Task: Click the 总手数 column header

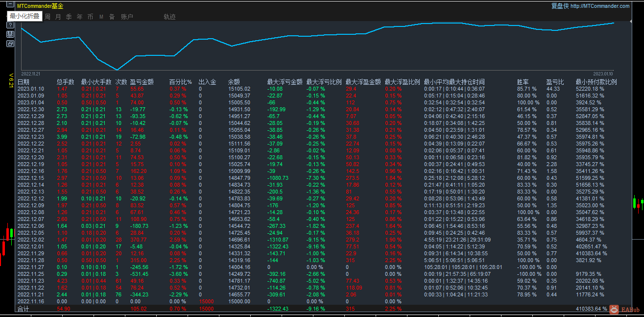Action: click(65, 82)
